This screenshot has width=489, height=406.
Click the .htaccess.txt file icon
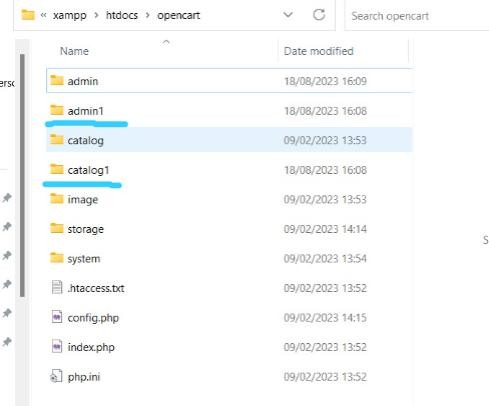point(57,287)
